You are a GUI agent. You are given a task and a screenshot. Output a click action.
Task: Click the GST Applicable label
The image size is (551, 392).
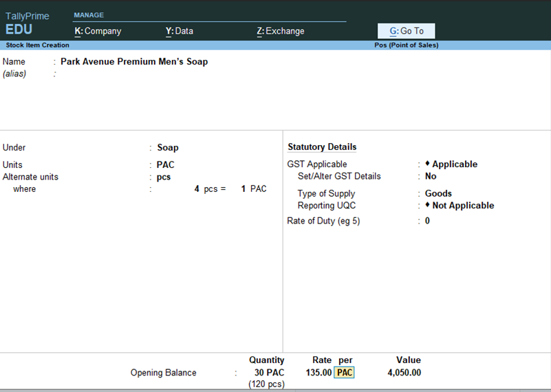(x=317, y=164)
